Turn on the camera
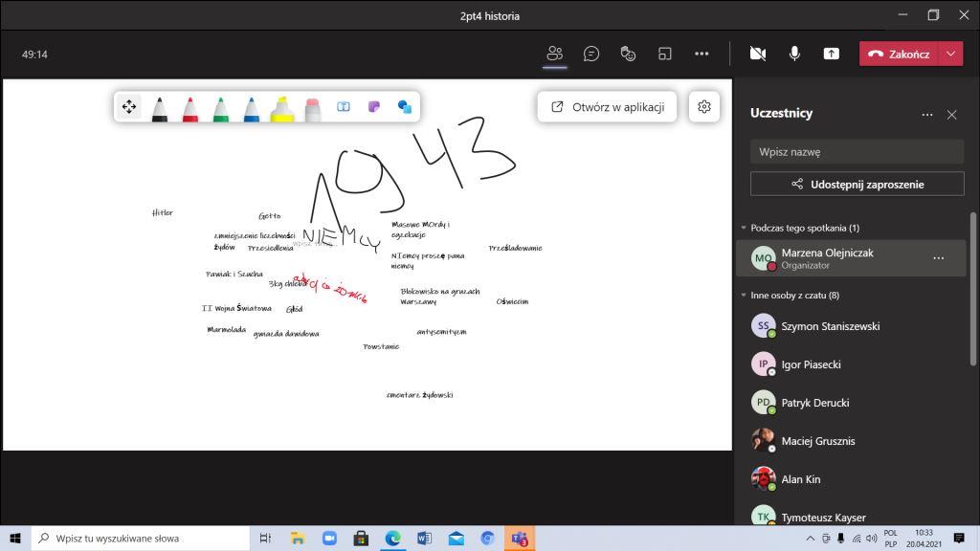The image size is (980, 551). point(758,55)
